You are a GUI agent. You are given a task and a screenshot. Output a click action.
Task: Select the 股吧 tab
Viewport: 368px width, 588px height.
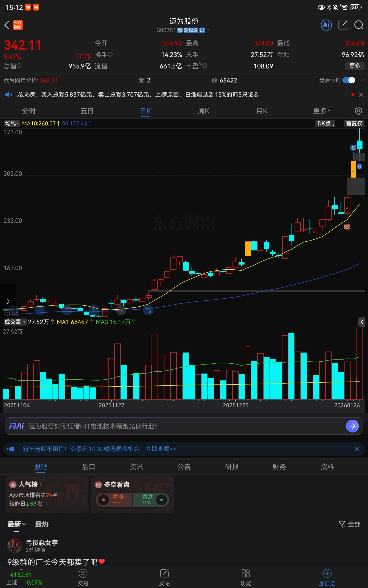[41, 466]
